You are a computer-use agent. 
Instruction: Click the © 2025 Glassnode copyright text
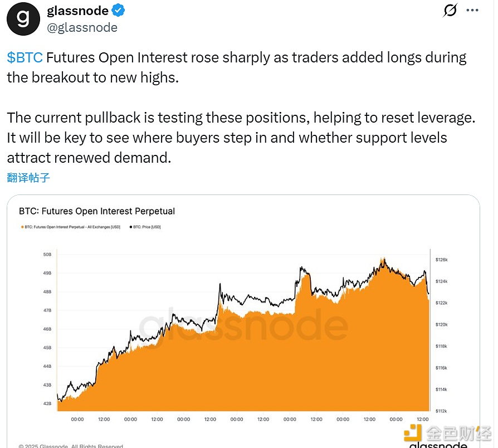70,446
